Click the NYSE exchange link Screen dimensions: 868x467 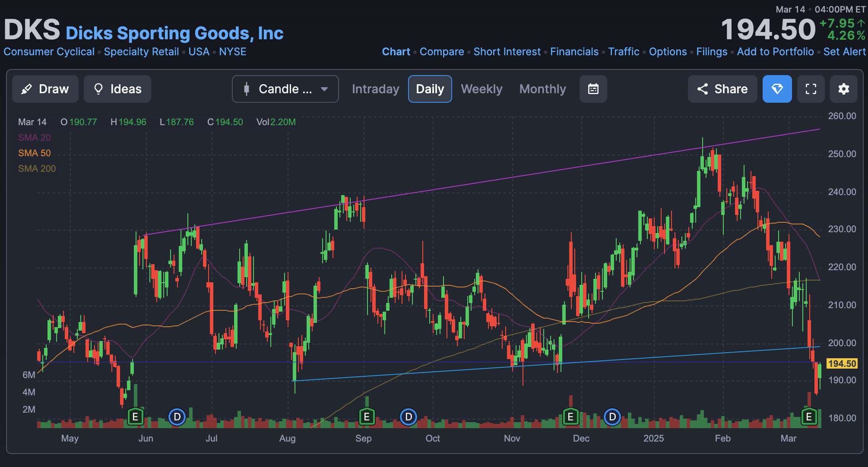[x=232, y=52]
